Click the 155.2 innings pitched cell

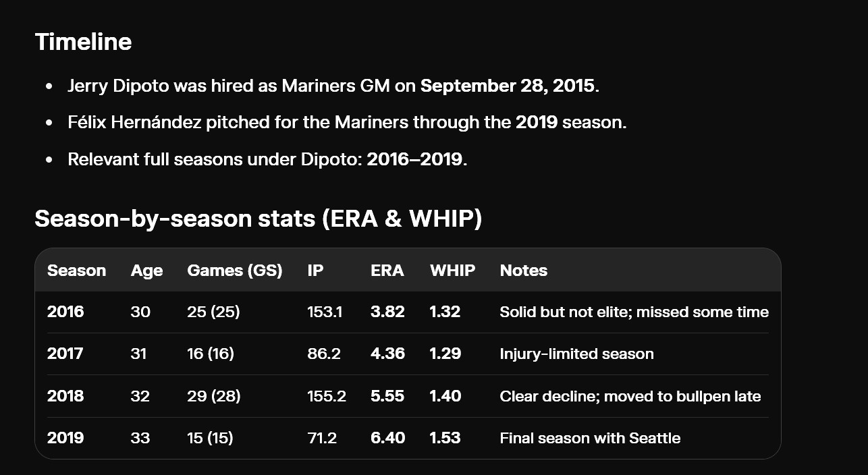pyautogui.click(x=327, y=396)
